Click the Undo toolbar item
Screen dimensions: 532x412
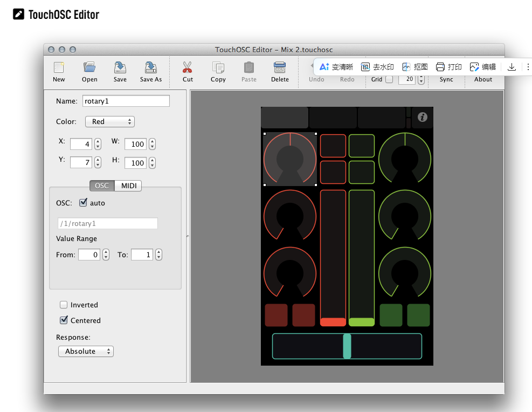[316, 79]
